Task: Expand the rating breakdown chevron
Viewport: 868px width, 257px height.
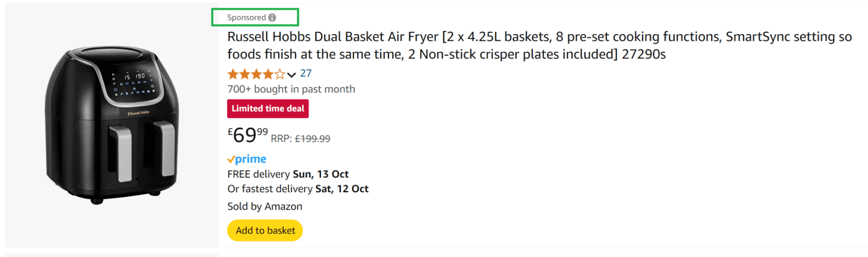Action: point(291,75)
